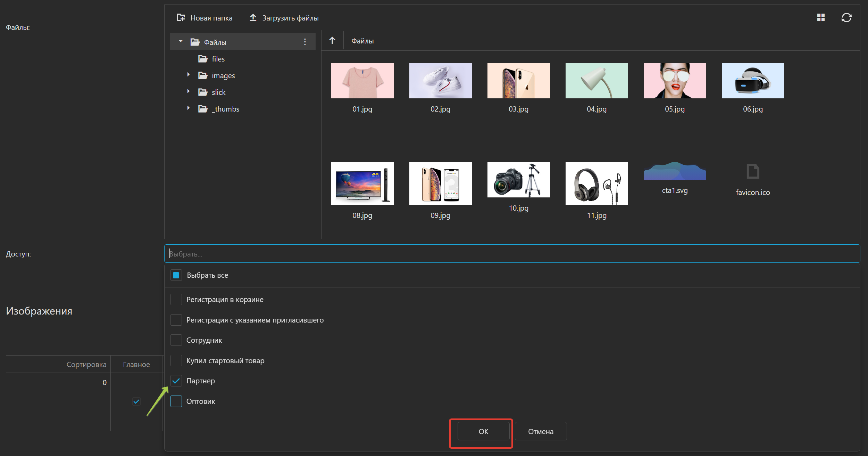Uncheck the Партнер checkbox
The height and width of the screenshot is (456, 868).
click(x=176, y=381)
